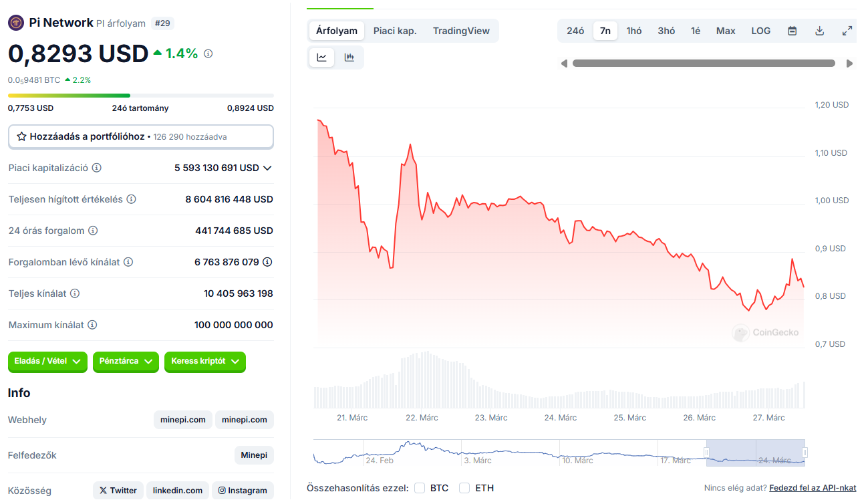Viewport: 868px width, 502px height.
Task: Enable BTC comparison checkbox
Action: [420, 488]
